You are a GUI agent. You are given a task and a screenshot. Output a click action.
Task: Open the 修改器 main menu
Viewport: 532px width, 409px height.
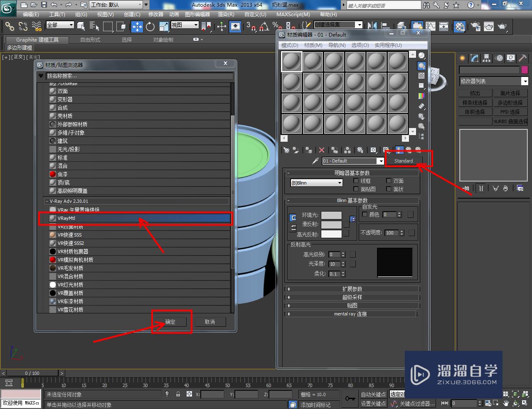coord(156,14)
